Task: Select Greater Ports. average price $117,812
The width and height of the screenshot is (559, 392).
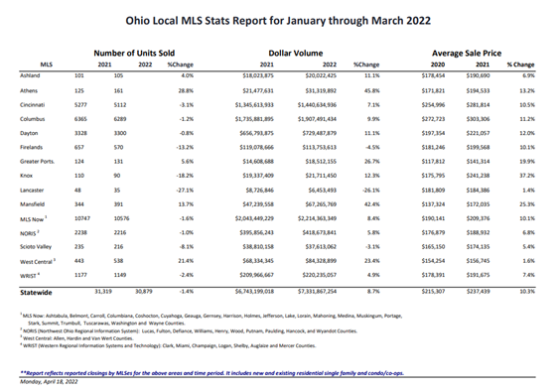Action: tap(433, 162)
